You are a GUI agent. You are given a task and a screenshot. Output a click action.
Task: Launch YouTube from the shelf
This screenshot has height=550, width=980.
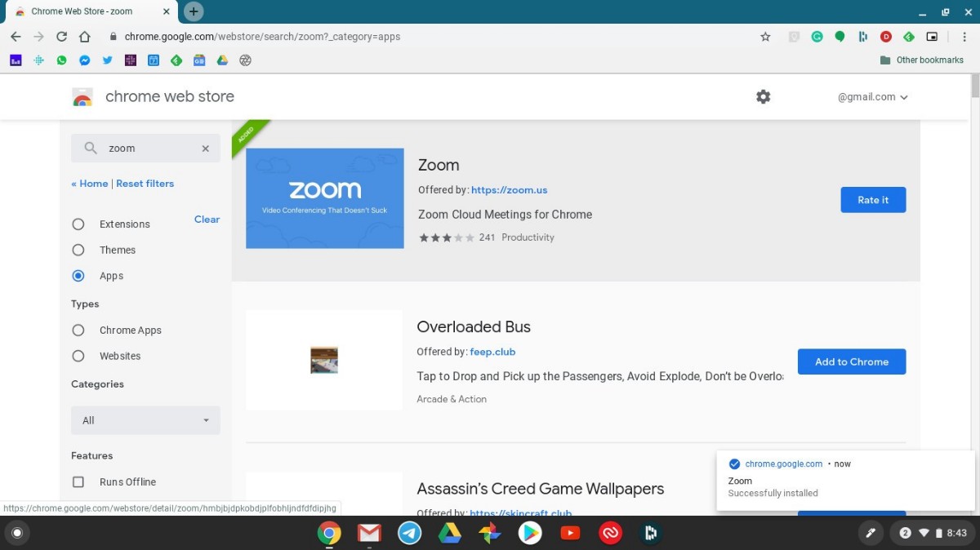(570, 533)
